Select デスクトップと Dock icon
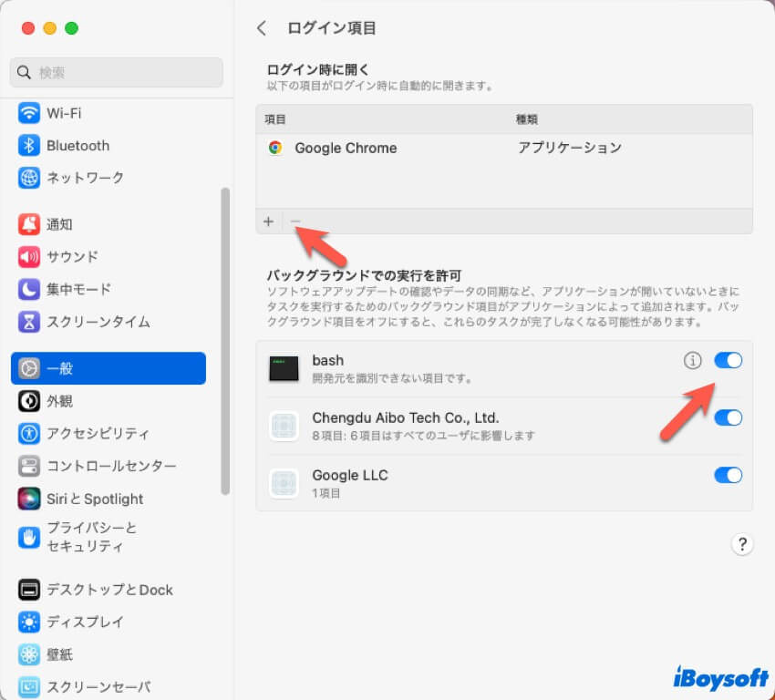Viewport: 775px width, 700px height. tap(28, 590)
